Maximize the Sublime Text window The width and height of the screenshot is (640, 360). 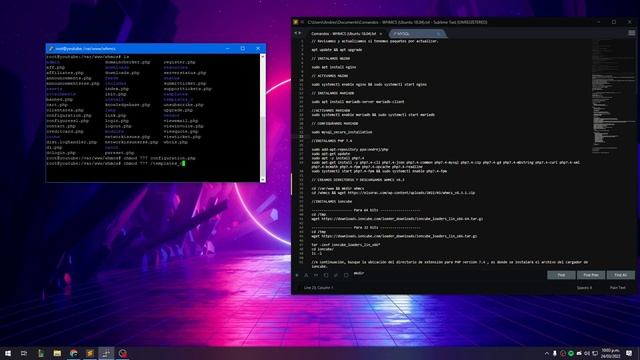[x=614, y=22]
